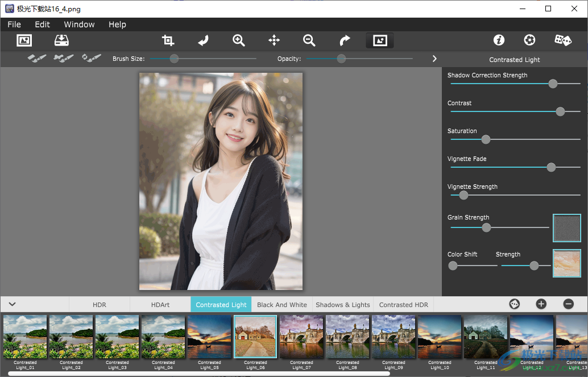The width and height of the screenshot is (588, 377).
Task: Click the plus button to zoom preset thumbnails
Action: [541, 304]
